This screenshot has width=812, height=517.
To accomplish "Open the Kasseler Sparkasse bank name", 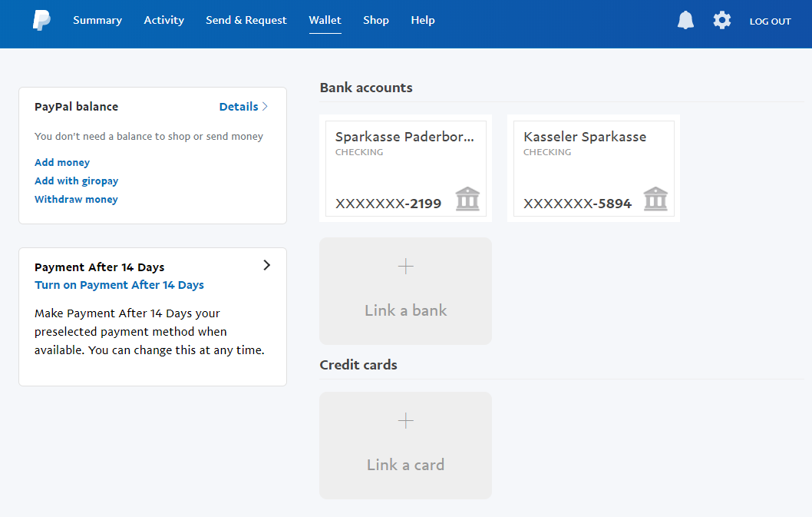I will coord(585,137).
